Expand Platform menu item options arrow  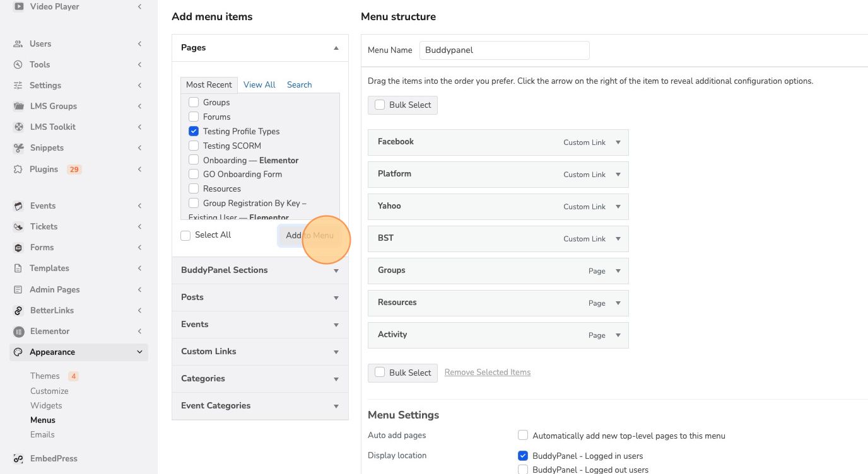(x=618, y=175)
